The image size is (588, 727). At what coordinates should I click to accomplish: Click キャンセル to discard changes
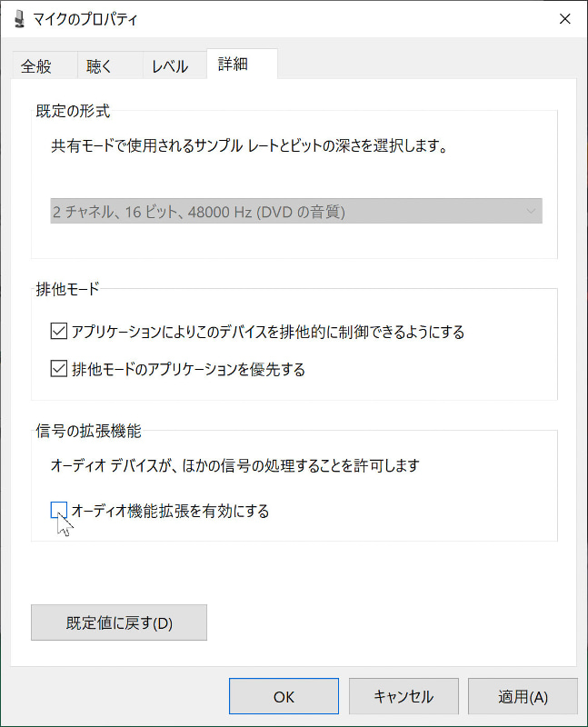(x=403, y=696)
